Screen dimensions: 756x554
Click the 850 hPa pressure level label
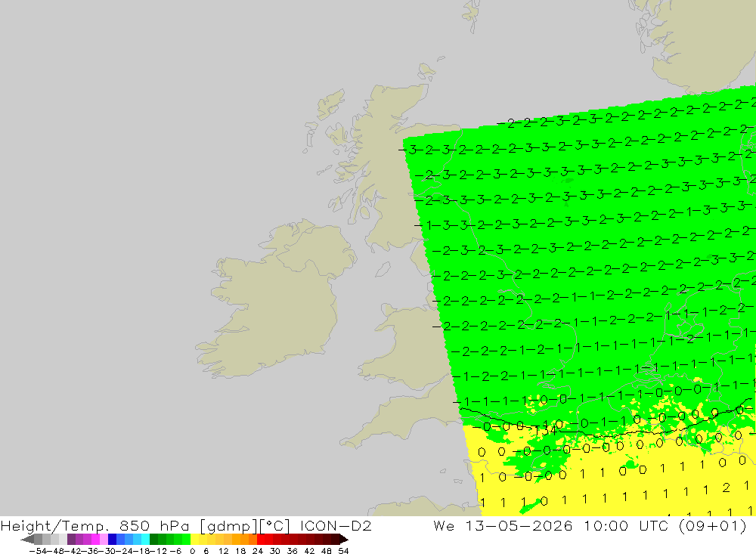pos(154,526)
